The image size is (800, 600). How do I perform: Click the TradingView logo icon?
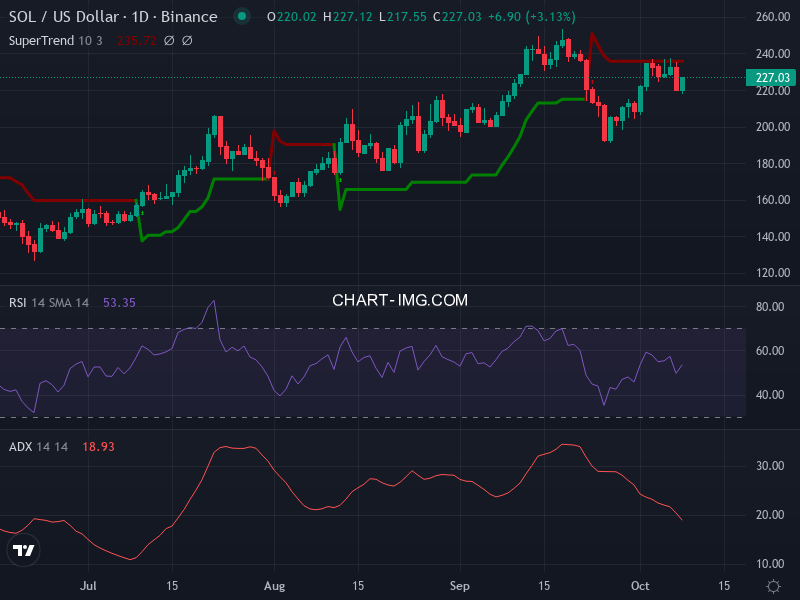click(x=24, y=551)
